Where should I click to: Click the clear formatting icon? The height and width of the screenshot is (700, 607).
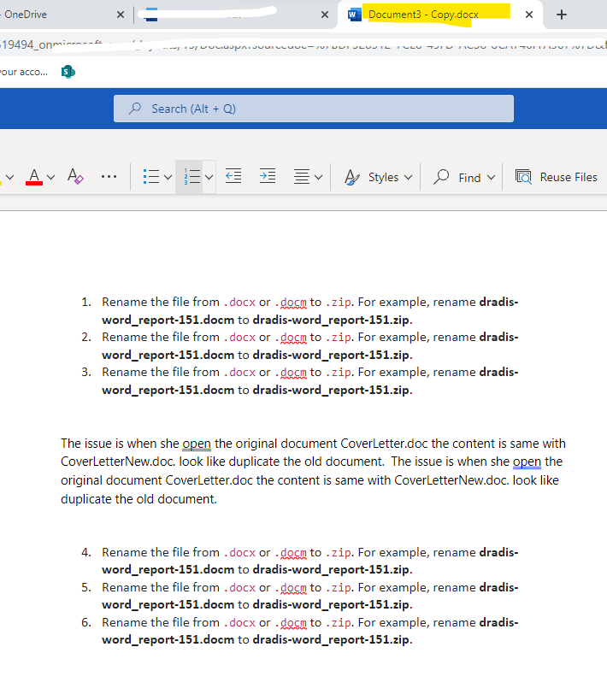click(75, 177)
